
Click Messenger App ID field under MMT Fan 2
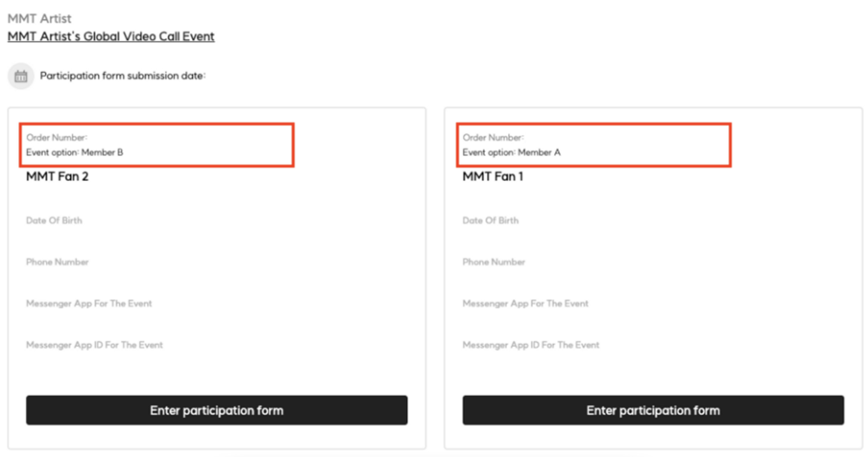[x=94, y=345]
